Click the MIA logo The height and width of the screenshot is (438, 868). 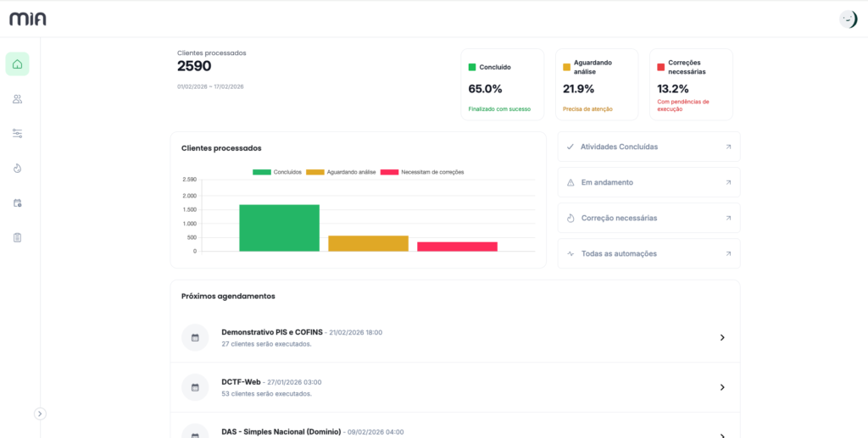28,19
